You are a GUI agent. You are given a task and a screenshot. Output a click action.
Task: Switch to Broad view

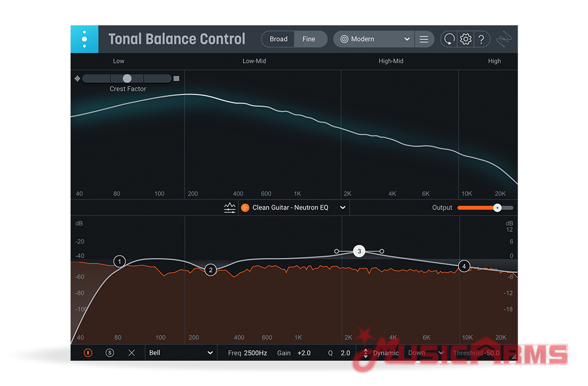click(x=279, y=39)
